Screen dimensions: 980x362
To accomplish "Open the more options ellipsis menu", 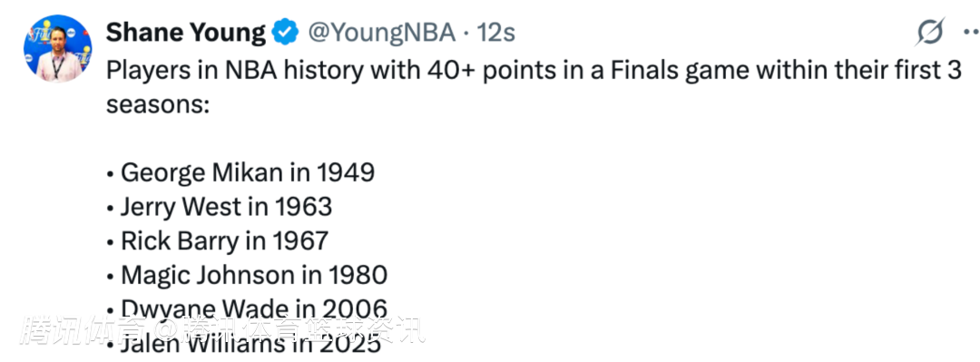I will (971, 34).
